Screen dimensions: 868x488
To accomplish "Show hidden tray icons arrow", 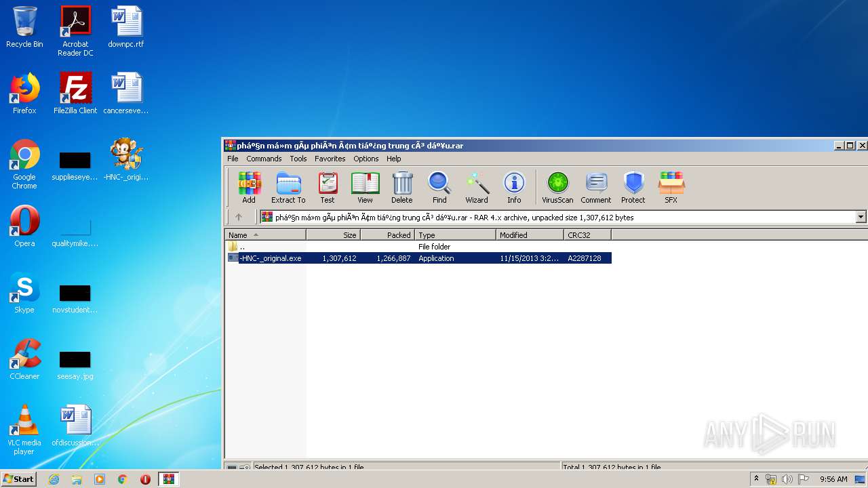I will point(756,479).
